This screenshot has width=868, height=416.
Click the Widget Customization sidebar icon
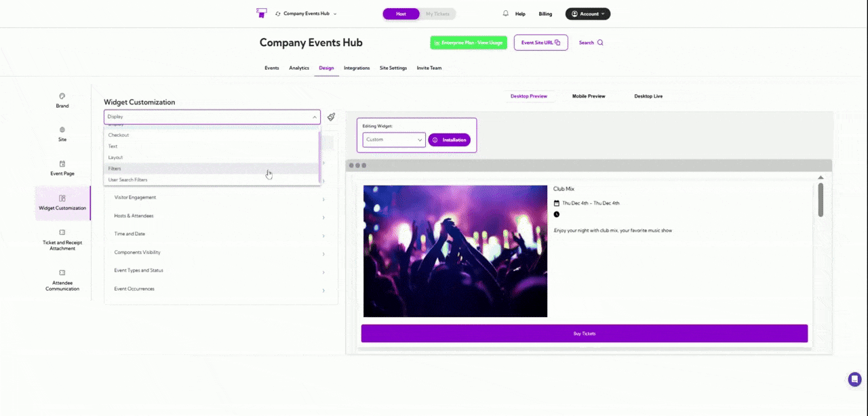click(x=62, y=198)
